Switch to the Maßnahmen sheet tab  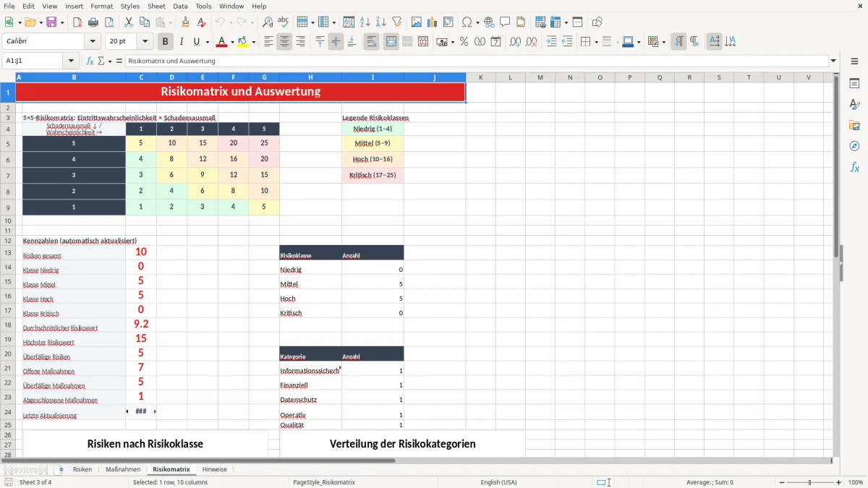(123, 469)
